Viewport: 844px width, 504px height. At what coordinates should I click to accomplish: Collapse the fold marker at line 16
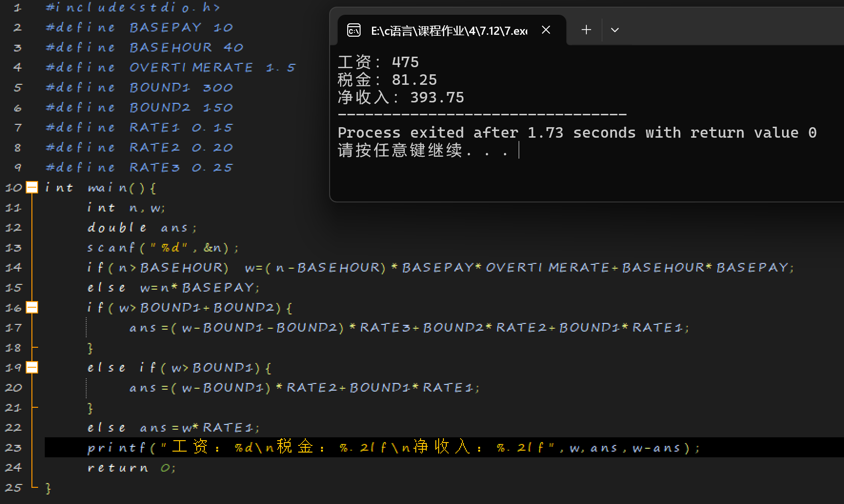[x=32, y=308]
